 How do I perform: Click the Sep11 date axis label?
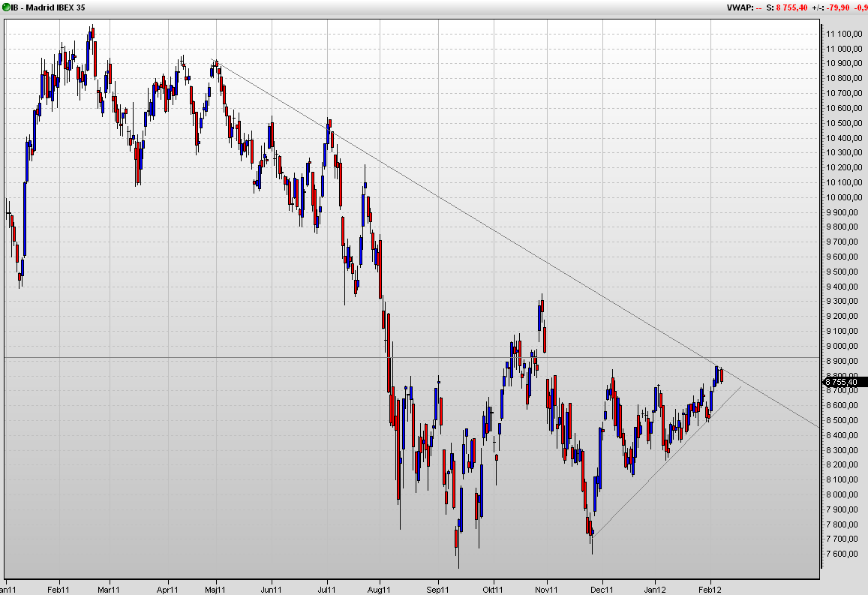coord(437,590)
